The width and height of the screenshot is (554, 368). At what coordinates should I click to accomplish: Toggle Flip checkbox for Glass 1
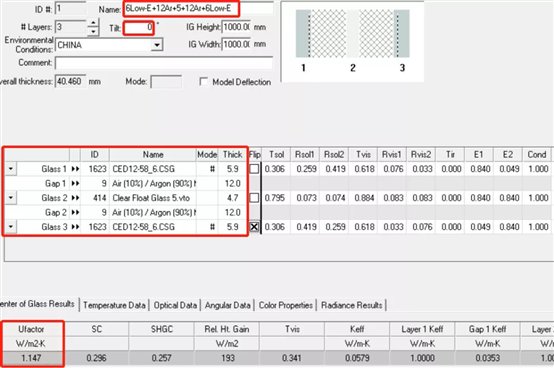(254, 169)
